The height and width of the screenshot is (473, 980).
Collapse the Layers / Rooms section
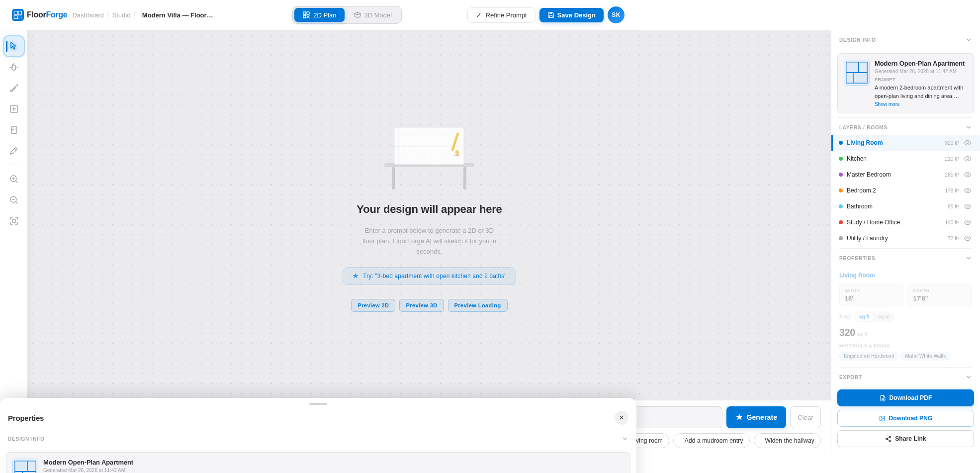coord(968,127)
